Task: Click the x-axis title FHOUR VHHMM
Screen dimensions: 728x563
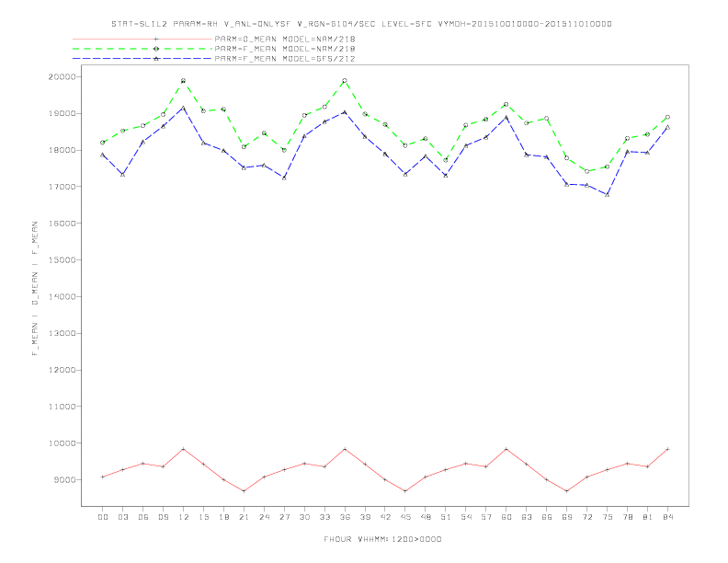Action: click(x=382, y=539)
